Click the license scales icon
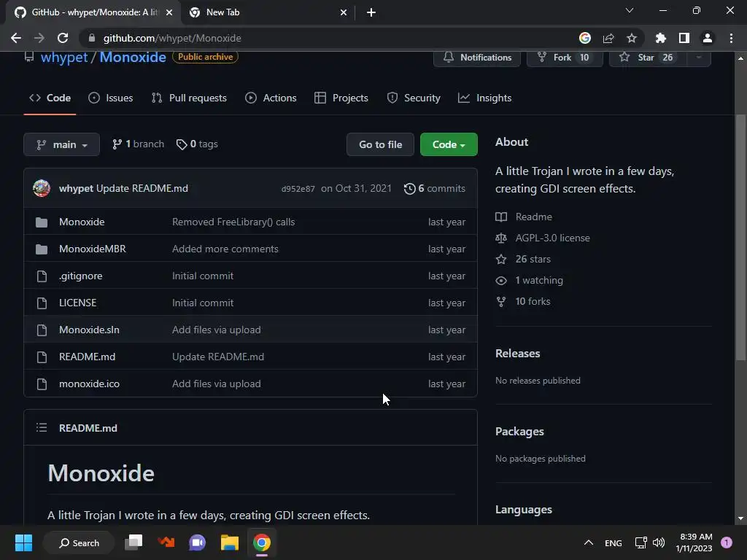Image resolution: width=747 pixels, height=560 pixels. [x=501, y=238]
